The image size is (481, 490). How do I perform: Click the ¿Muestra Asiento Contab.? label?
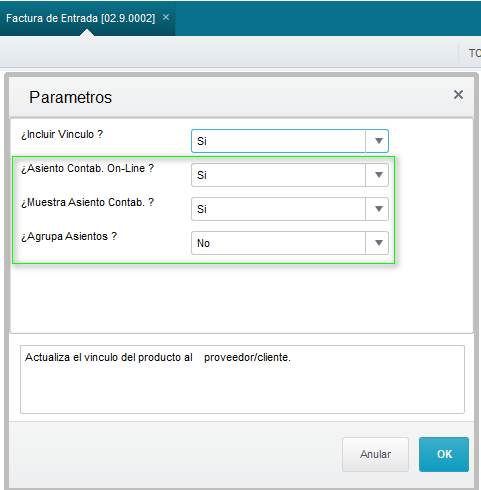pos(87,202)
